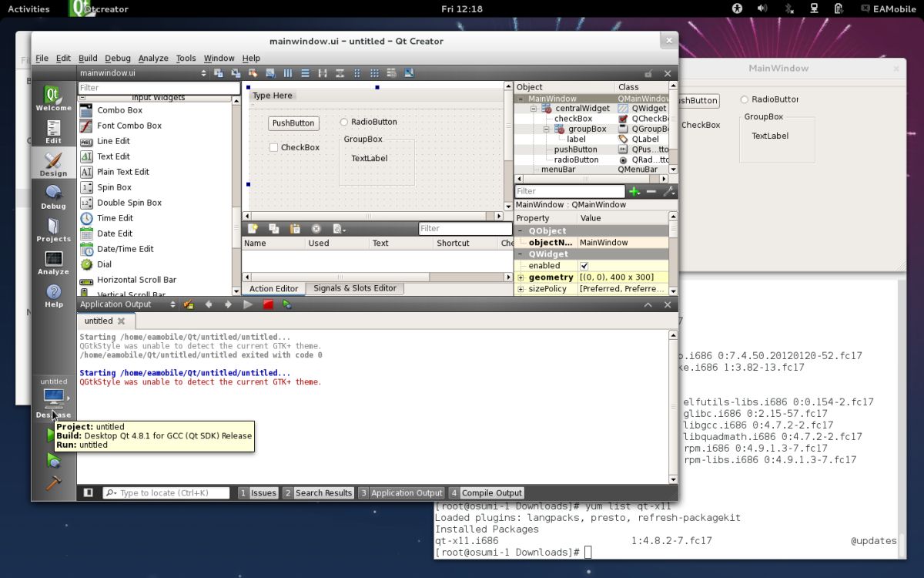Click Paste action icon in Action Editor
The height and width of the screenshot is (578, 924).
[294, 229]
